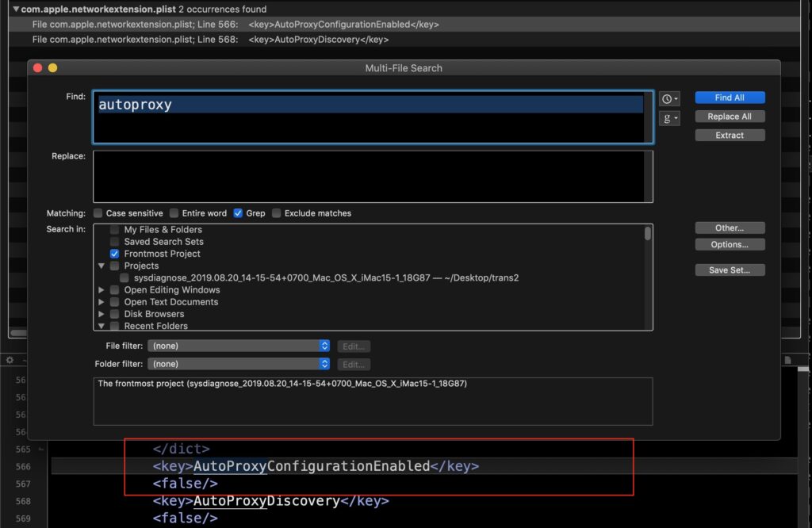Screen dimensions: 812x528
Task: Expand the Open Editing Windows group
Action: (101, 290)
